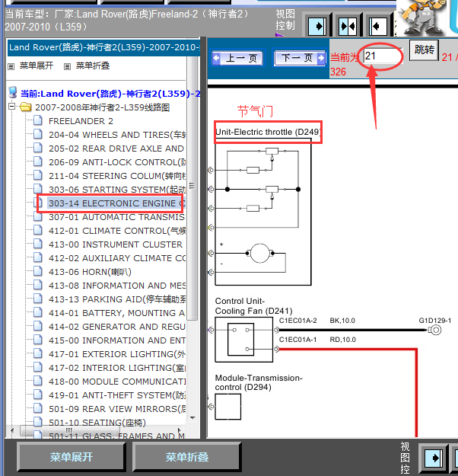Click the Unit-Electric throttle (D249) label
458x476 pixels.
tap(267, 132)
